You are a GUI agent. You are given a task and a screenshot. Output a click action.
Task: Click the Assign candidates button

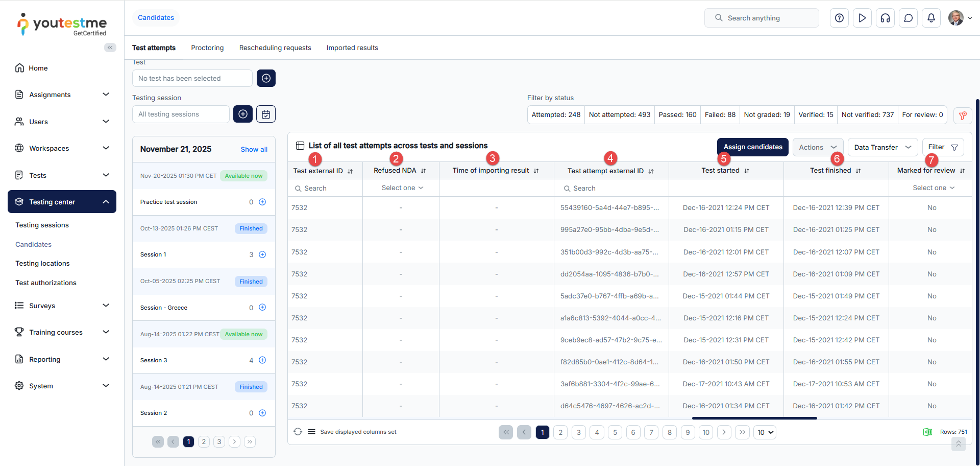tap(752, 147)
